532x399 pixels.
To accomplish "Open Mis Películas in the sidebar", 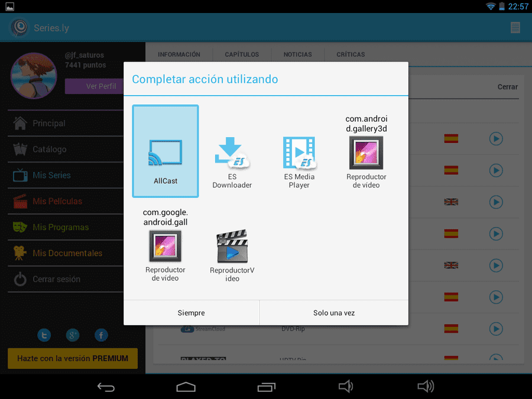I will tap(66, 201).
